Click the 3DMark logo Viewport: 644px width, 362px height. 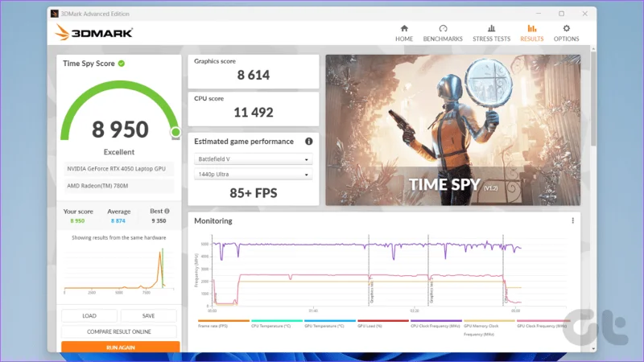(x=94, y=32)
